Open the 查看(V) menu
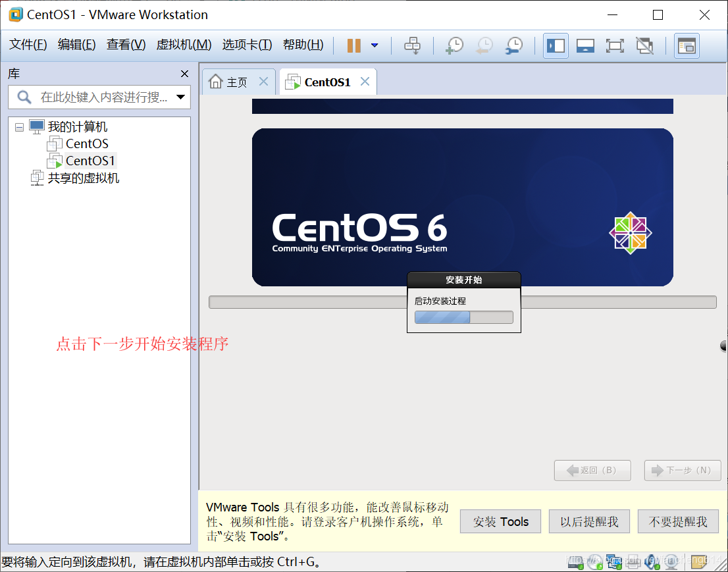 (x=126, y=45)
